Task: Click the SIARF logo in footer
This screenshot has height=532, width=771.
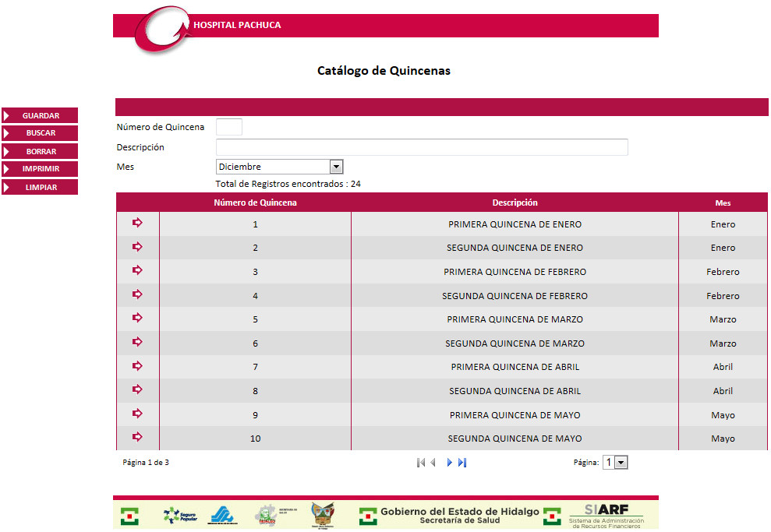Action: pyautogui.click(x=607, y=516)
